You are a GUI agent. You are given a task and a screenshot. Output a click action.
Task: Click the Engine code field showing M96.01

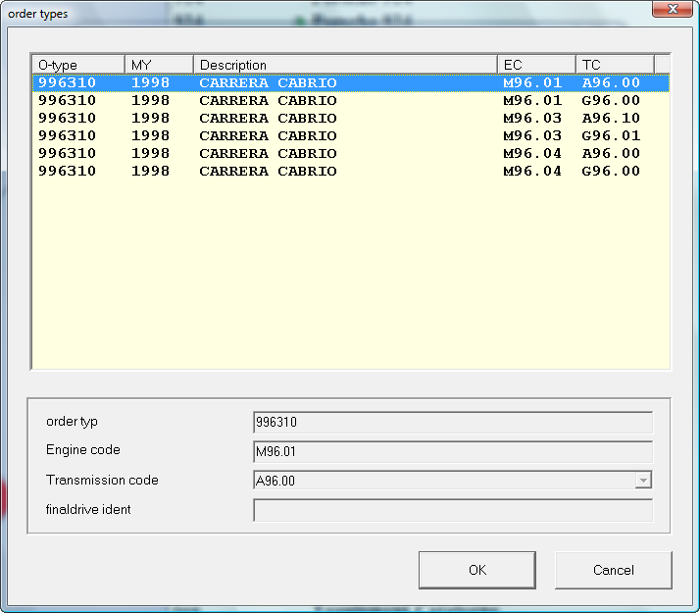click(453, 451)
